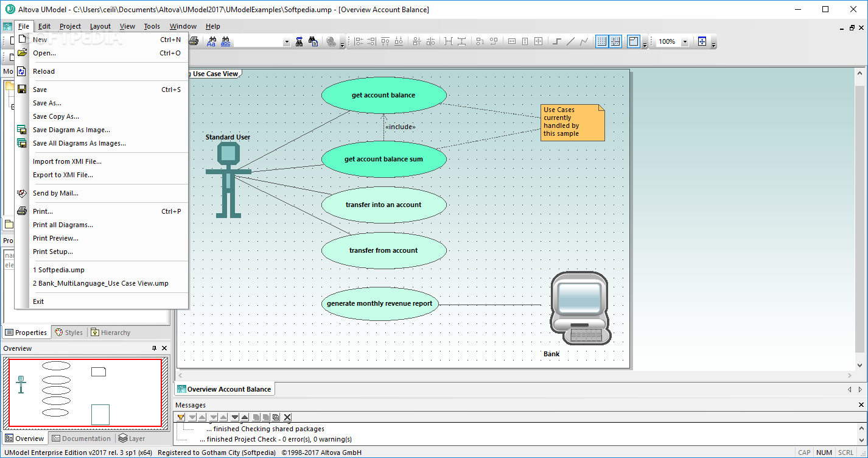868x458 pixels.
Task: Select the Overview Account Balance diagram tab
Action: (224, 389)
